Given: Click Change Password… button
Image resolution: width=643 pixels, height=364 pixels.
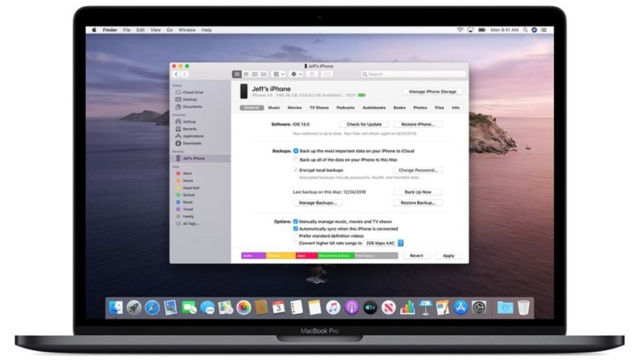Looking at the screenshot, I should pyautogui.click(x=418, y=170).
